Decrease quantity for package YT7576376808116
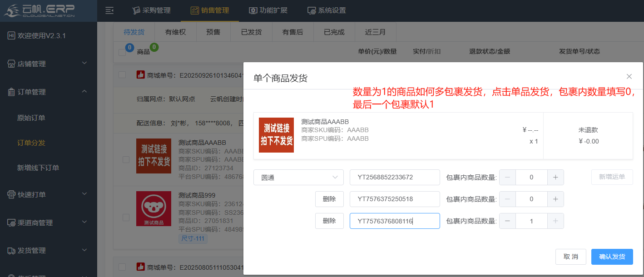The height and width of the screenshot is (277, 644). [507, 221]
